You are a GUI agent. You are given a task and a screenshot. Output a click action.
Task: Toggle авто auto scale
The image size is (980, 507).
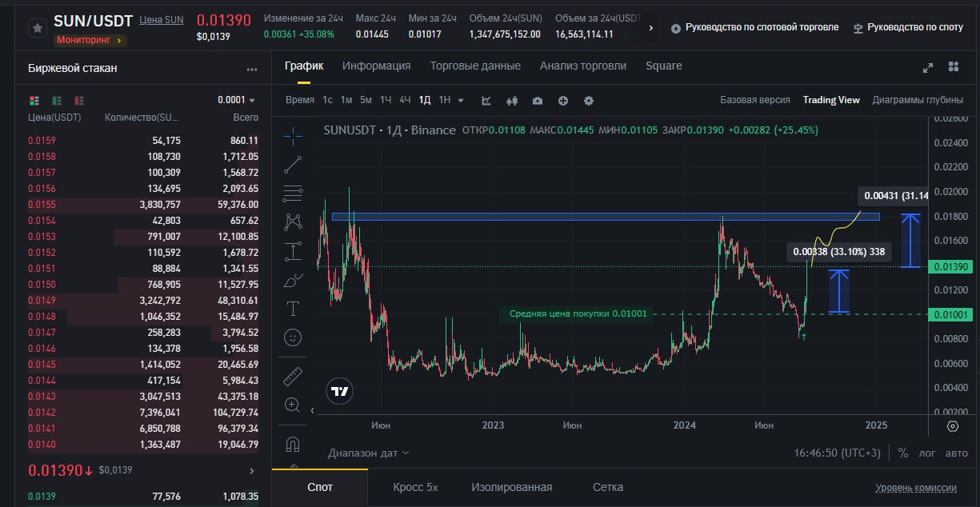click(956, 453)
